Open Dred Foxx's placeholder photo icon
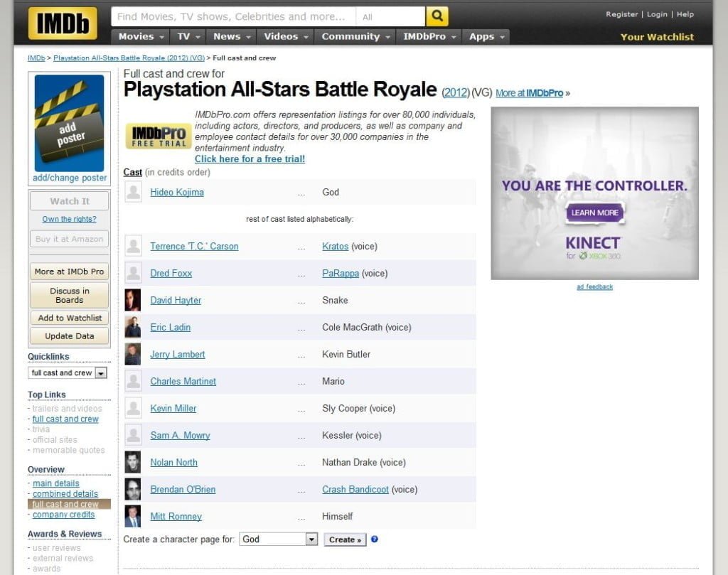728x575 pixels. pos(133,273)
